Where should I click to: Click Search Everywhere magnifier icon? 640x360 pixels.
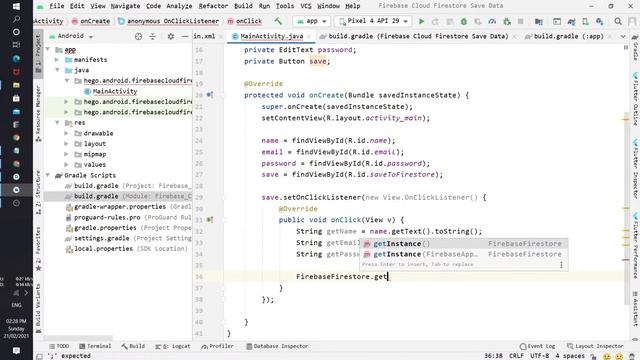(x=618, y=21)
